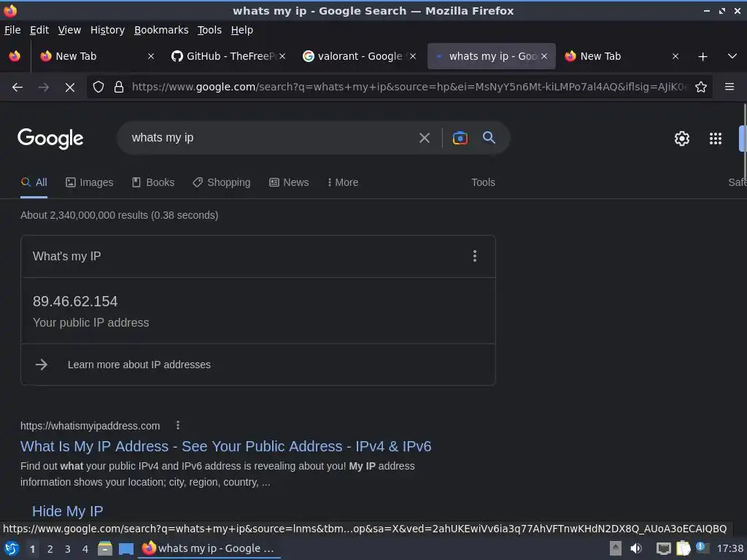Close the last New Tab tab
This screenshot has height=560, width=747.
[675, 56]
